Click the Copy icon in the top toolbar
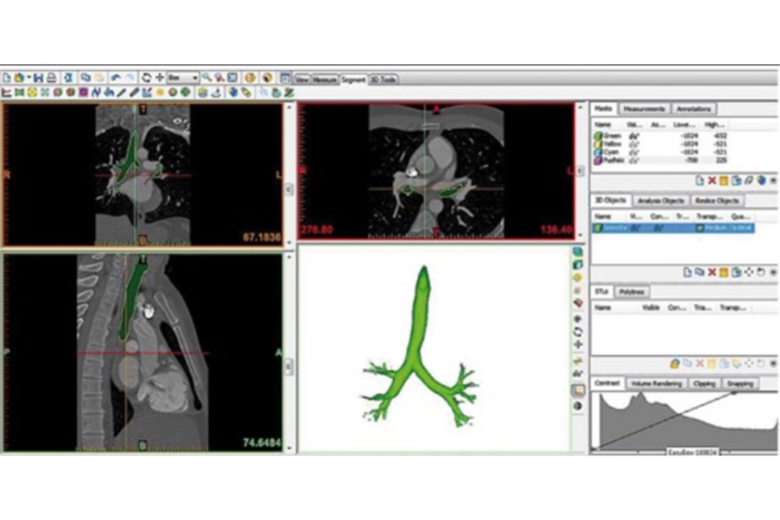This screenshot has height=520, width=780. [x=86, y=78]
